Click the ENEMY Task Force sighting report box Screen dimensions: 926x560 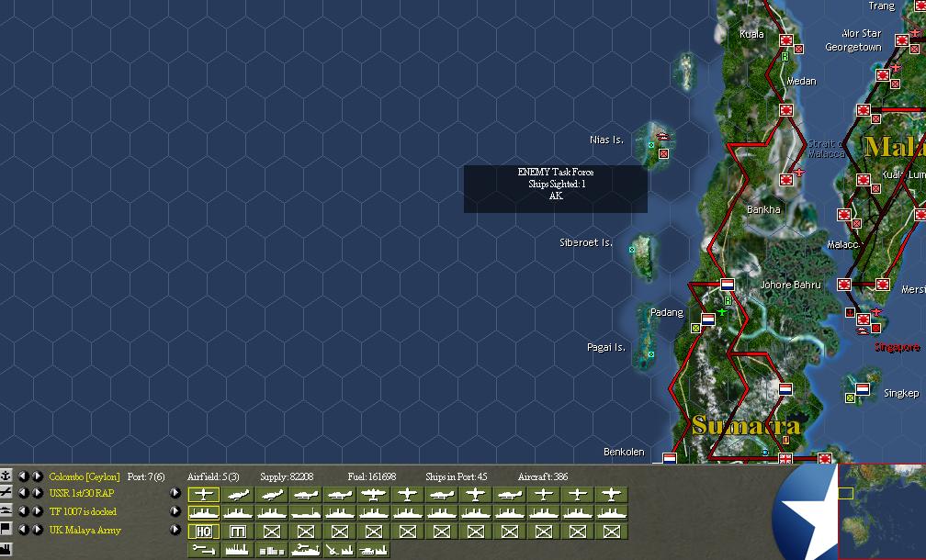pos(555,186)
